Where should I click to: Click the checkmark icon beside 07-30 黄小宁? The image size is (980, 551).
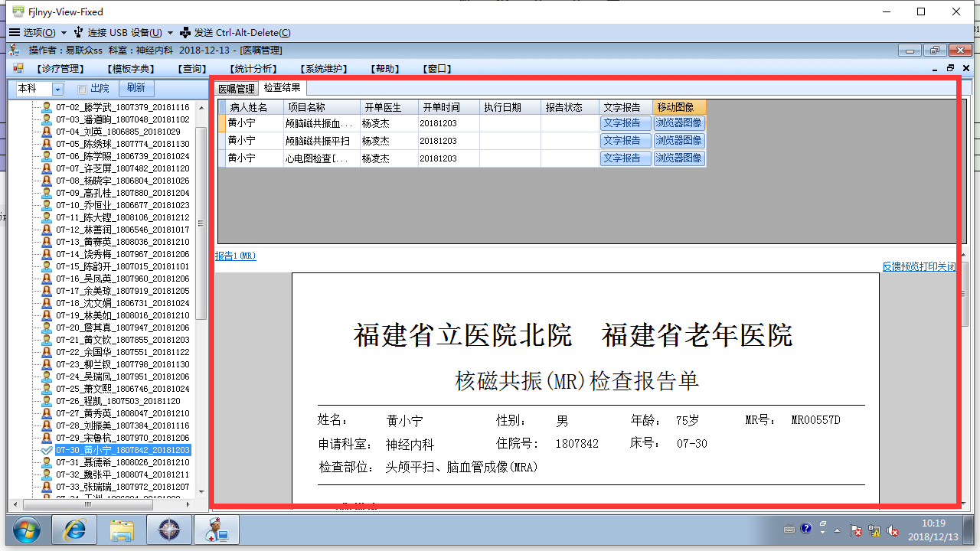click(x=47, y=450)
